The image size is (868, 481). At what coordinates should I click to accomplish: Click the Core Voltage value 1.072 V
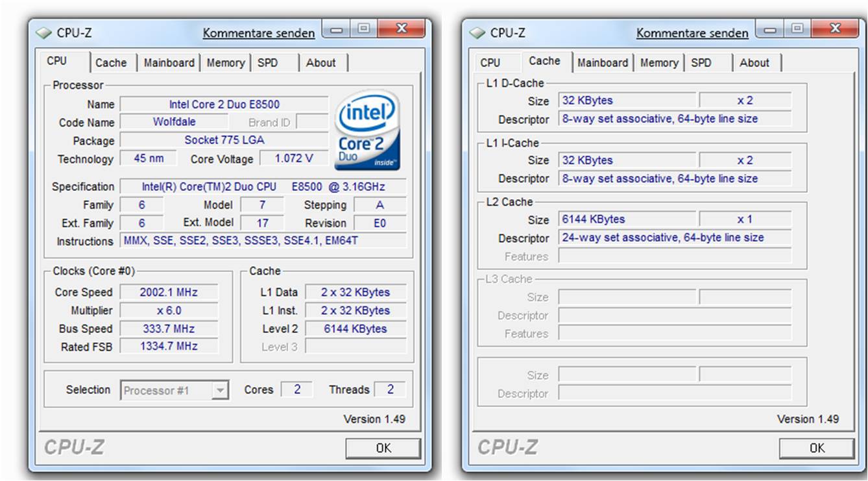click(294, 158)
